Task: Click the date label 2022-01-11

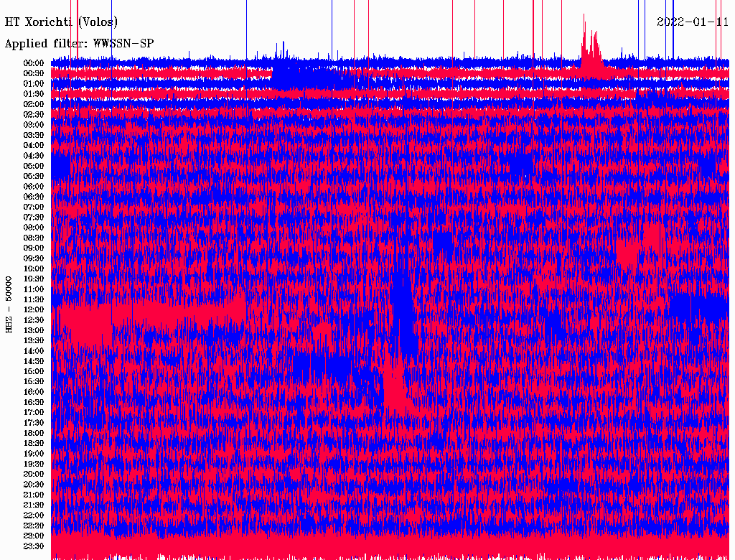Action: pyautogui.click(x=693, y=22)
